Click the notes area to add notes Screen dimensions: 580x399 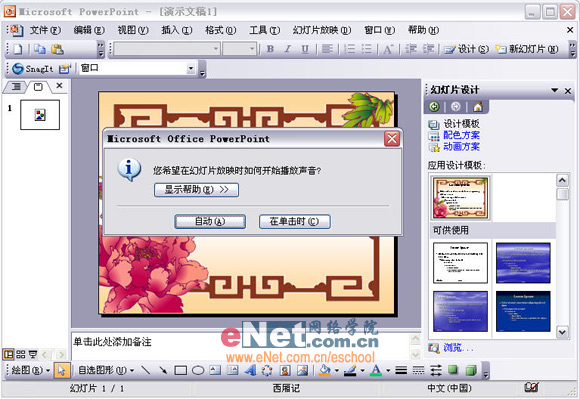(240, 346)
